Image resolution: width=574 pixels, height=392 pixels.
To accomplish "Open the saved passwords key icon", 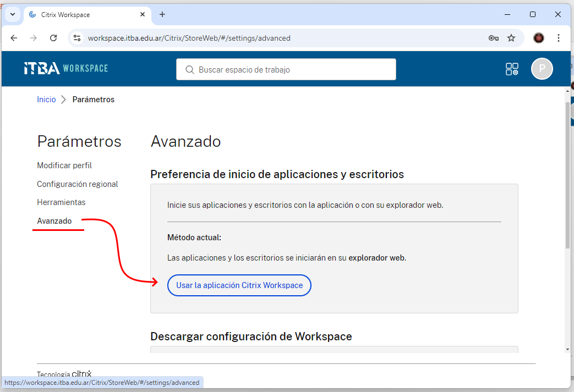I will [493, 38].
